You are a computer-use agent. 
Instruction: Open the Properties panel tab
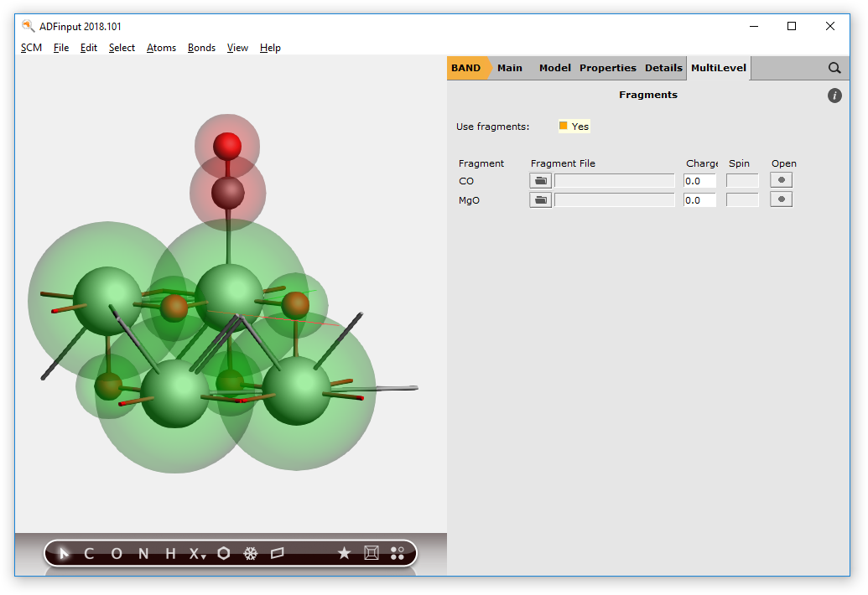pos(608,68)
